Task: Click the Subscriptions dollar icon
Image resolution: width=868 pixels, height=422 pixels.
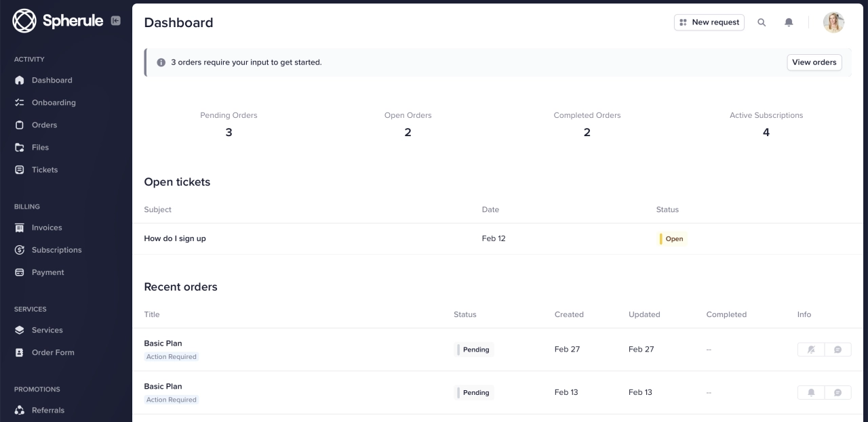Action: coord(20,250)
